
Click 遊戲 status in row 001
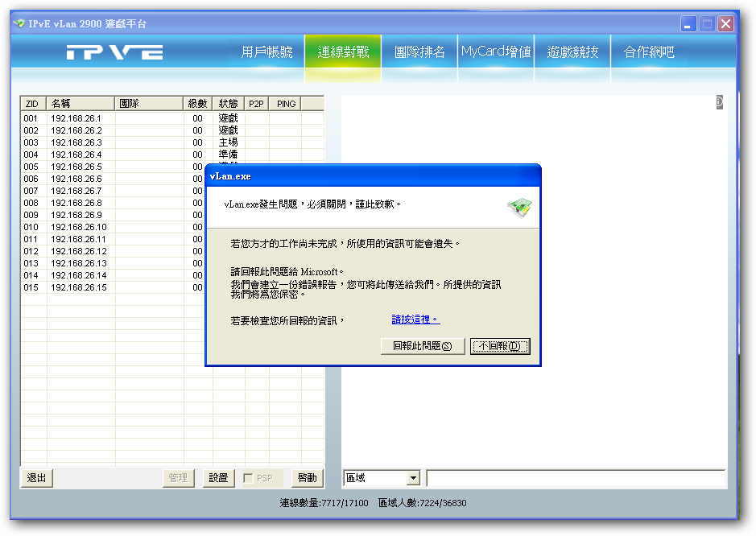228,118
